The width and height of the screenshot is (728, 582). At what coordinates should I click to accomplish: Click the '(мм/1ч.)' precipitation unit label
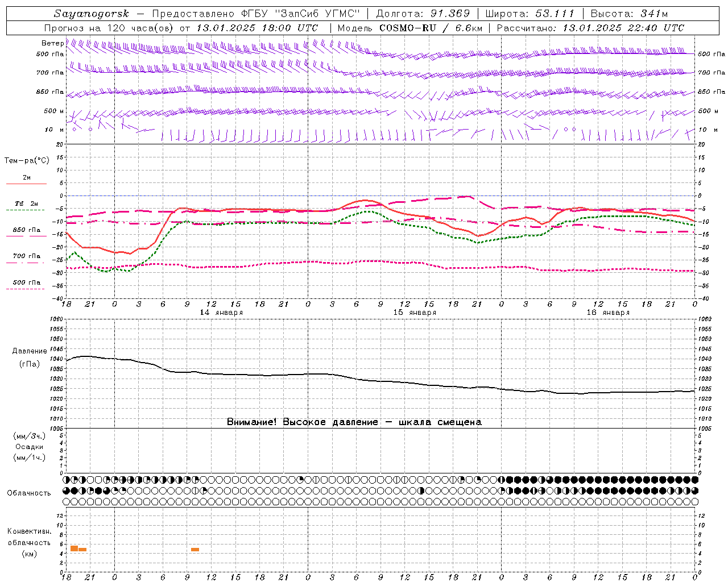point(30,458)
